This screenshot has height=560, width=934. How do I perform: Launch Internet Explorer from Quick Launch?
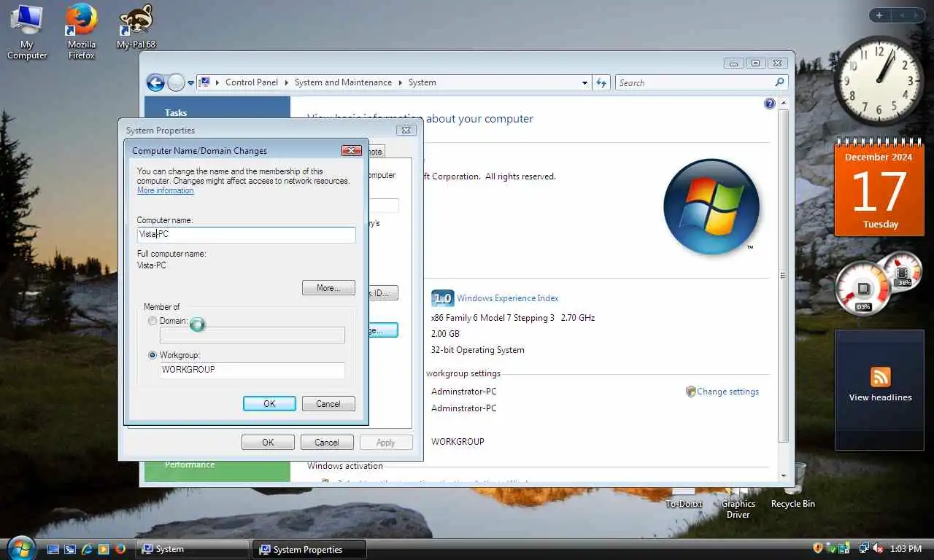click(x=87, y=549)
